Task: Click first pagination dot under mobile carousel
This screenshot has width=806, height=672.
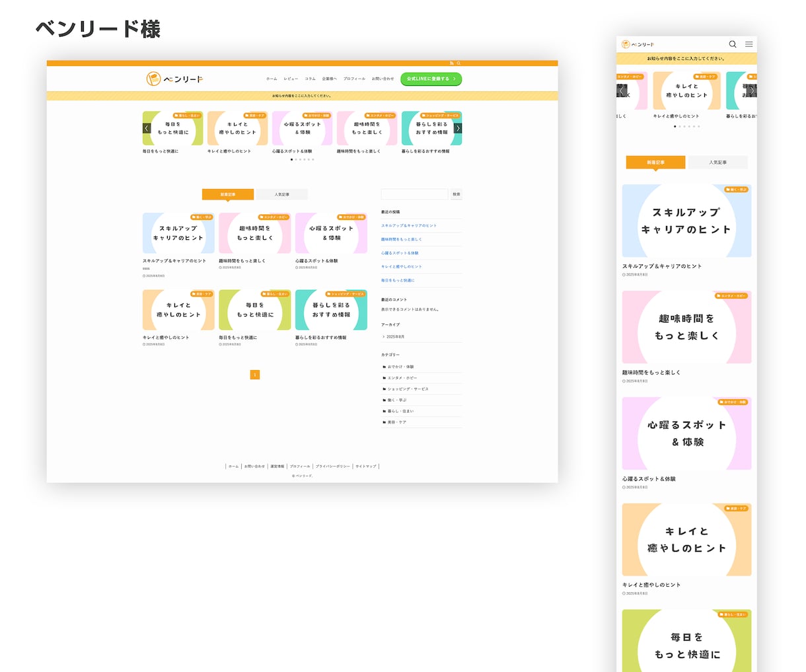Action: 675,126
